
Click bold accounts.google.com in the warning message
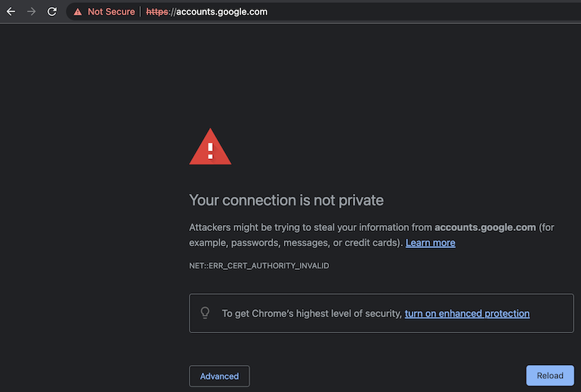[x=485, y=227]
